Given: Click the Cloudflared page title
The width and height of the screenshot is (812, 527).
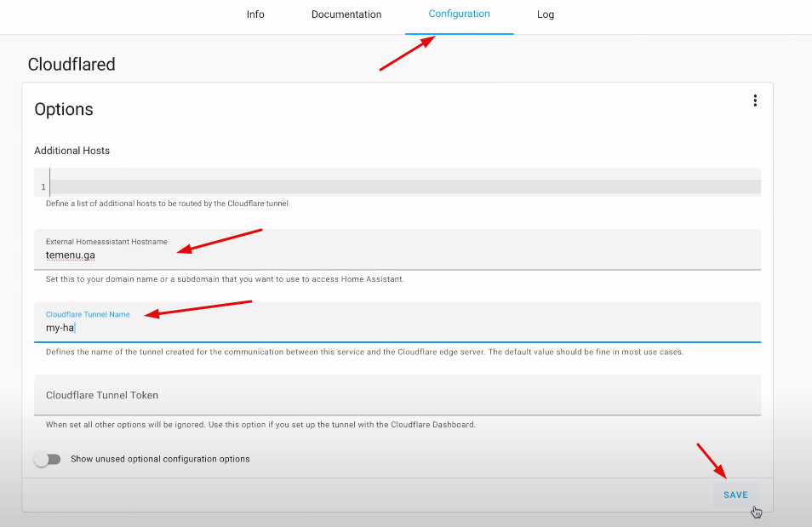Looking at the screenshot, I should coord(71,64).
